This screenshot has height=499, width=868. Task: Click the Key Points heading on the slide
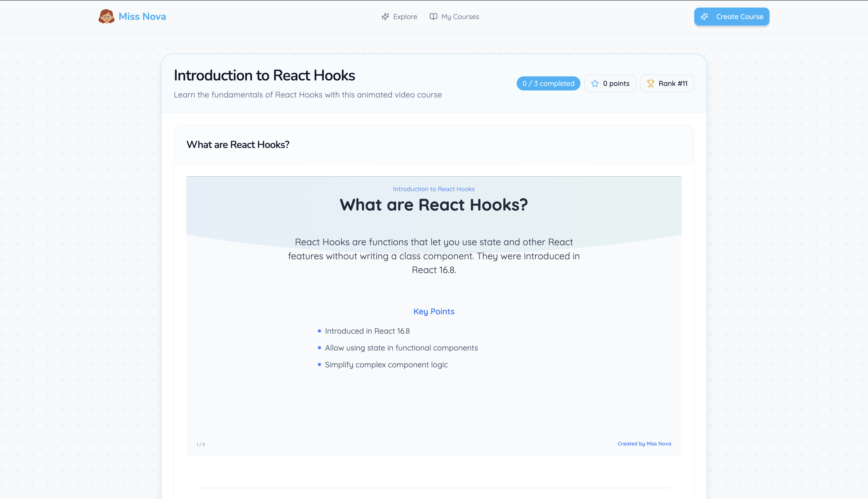click(434, 311)
